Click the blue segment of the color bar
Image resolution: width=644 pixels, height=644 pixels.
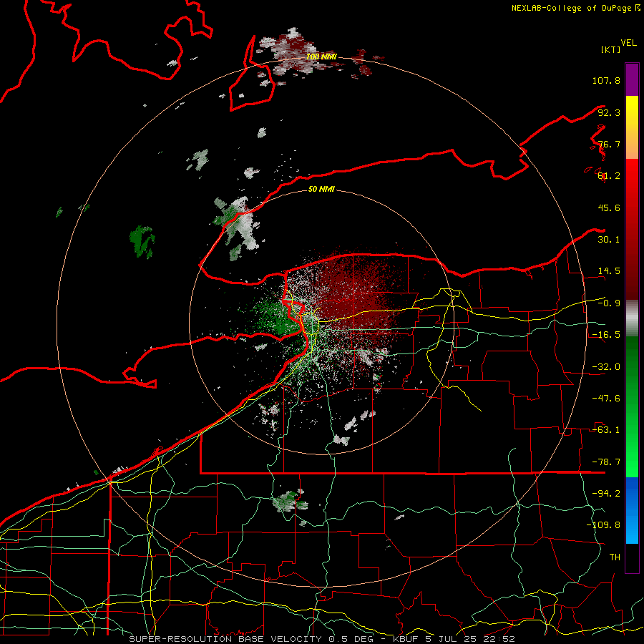point(632,510)
